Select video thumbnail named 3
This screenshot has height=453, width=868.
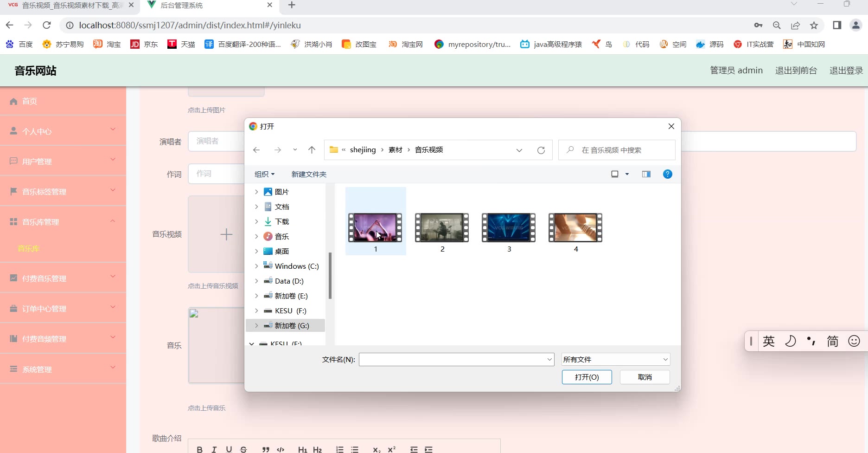point(509,228)
